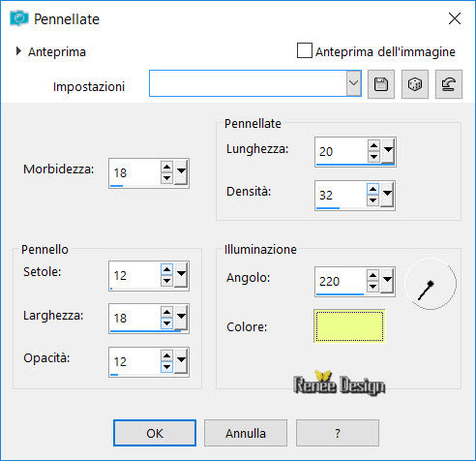Click the save preset floppy disk icon
The image size is (476, 461).
(381, 84)
